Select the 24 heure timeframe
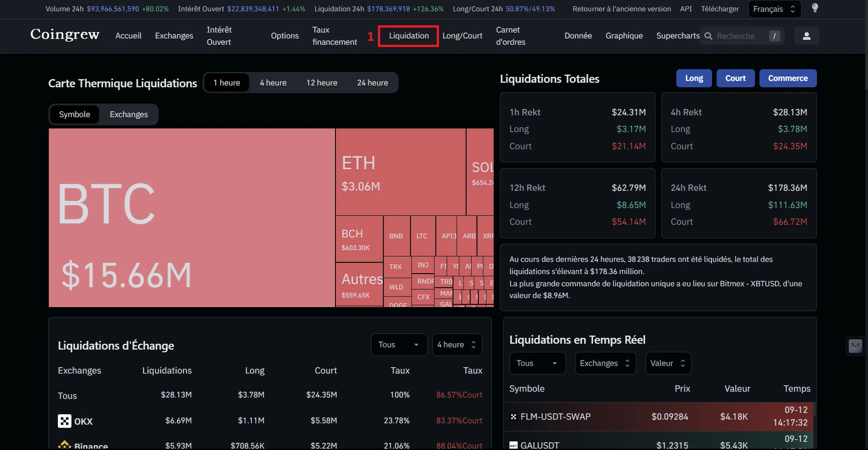Image resolution: width=868 pixels, height=450 pixels. (373, 82)
